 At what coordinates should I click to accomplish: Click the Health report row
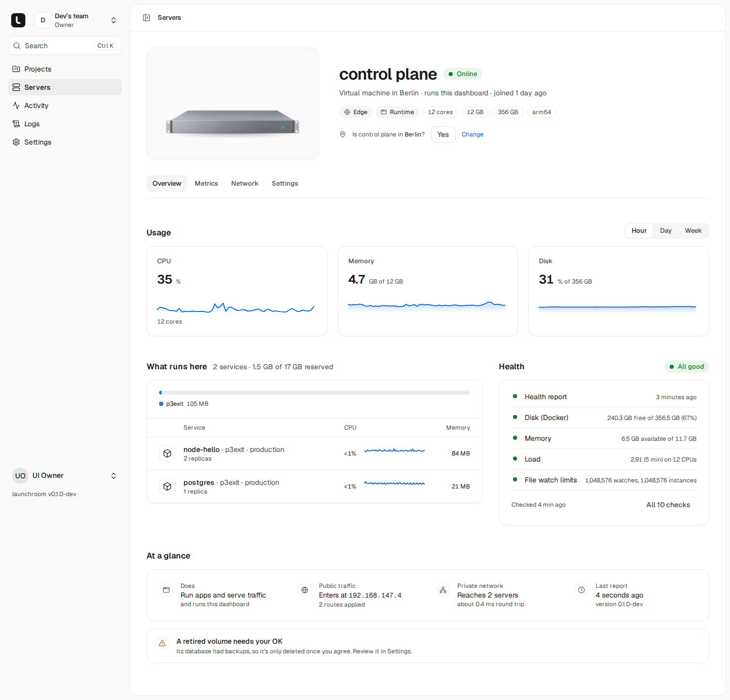coord(604,397)
